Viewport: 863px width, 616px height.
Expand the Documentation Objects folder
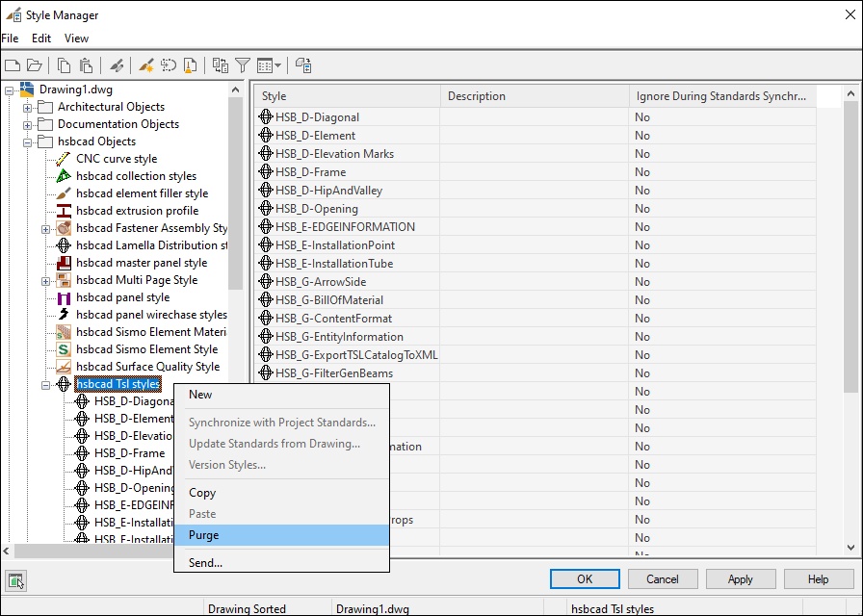[27, 125]
